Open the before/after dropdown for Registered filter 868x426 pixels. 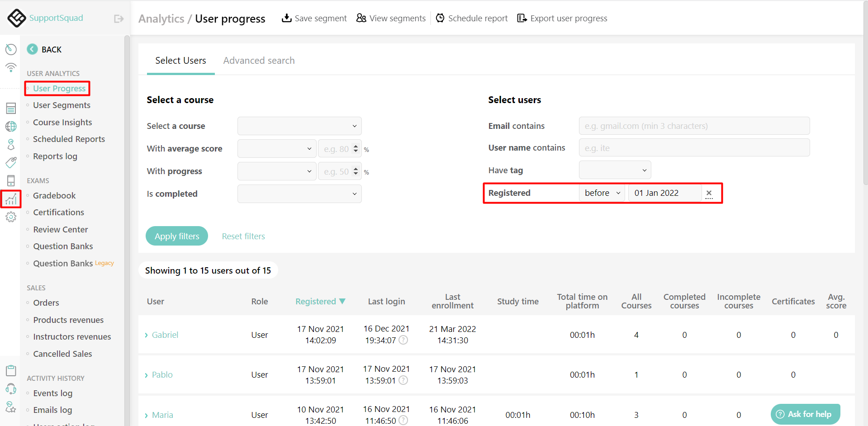(602, 193)
